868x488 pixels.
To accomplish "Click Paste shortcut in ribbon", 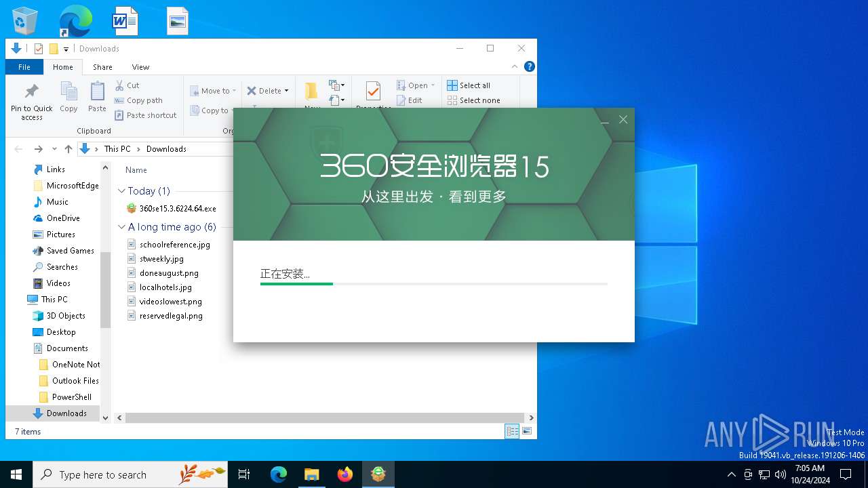I will pos(146,115).
